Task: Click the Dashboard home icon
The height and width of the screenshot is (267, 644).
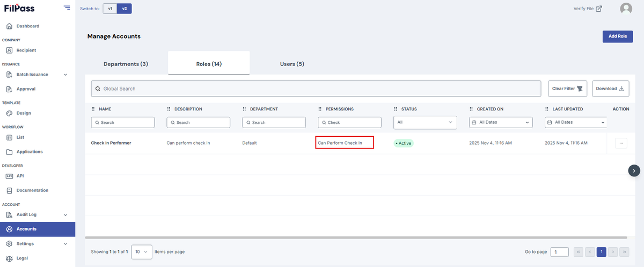Action: [9, 26]
